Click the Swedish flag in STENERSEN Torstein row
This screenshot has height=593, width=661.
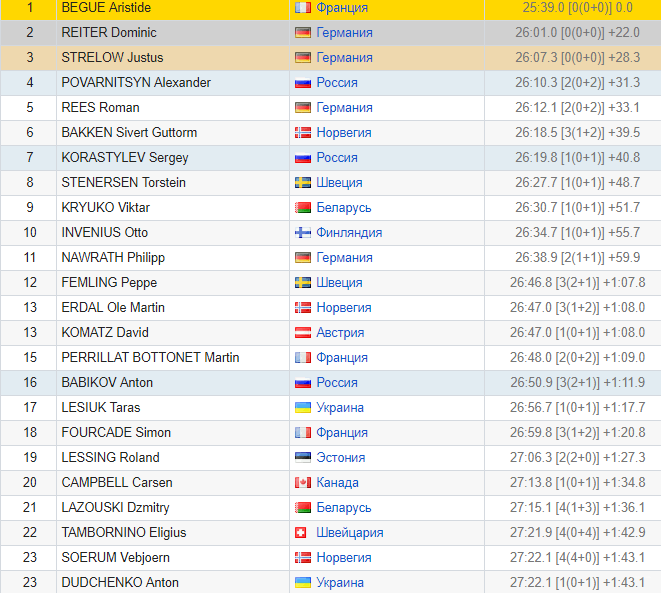(303, 182)
